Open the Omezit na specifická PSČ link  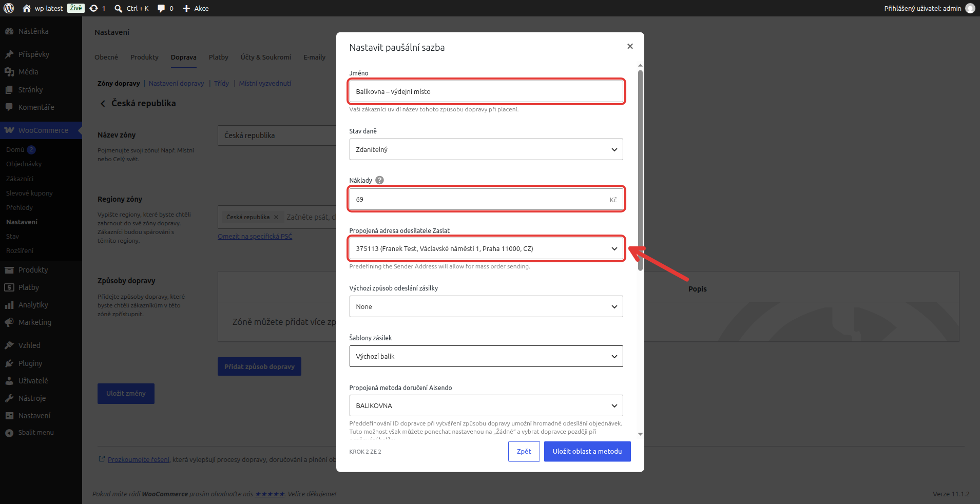tap(255, 236)
